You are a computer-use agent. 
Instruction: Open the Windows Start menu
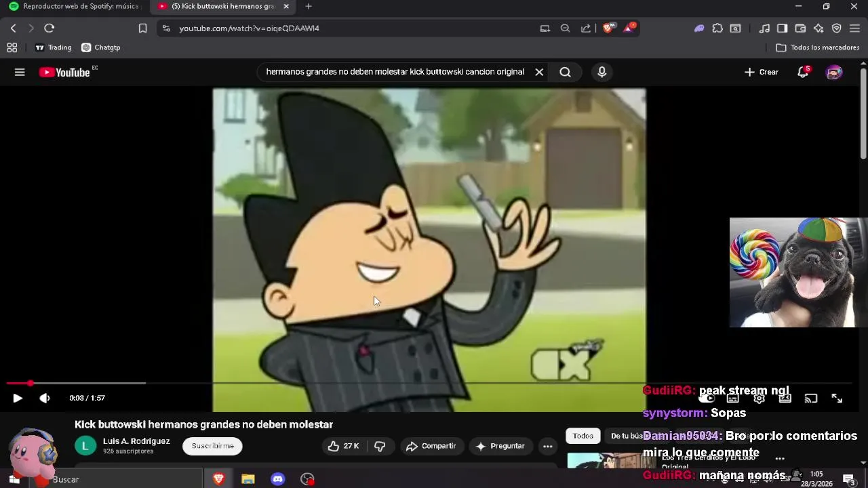14,479
